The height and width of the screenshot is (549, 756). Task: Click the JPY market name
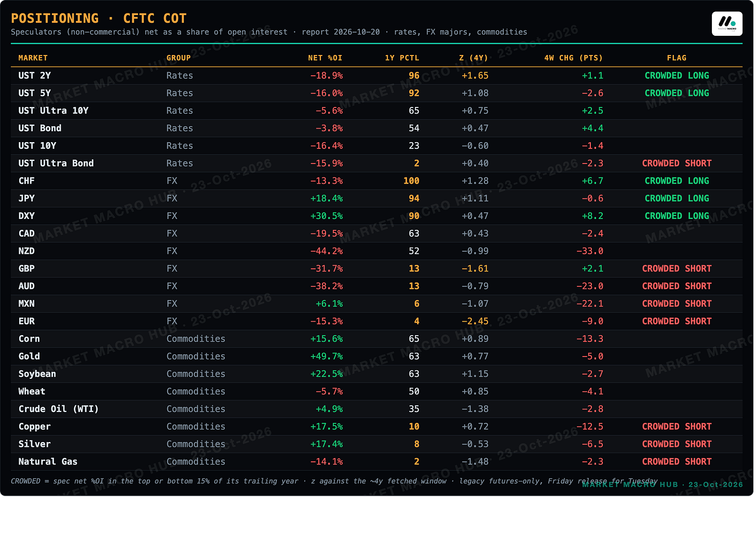pyautogui.click(x=26, y=199)
